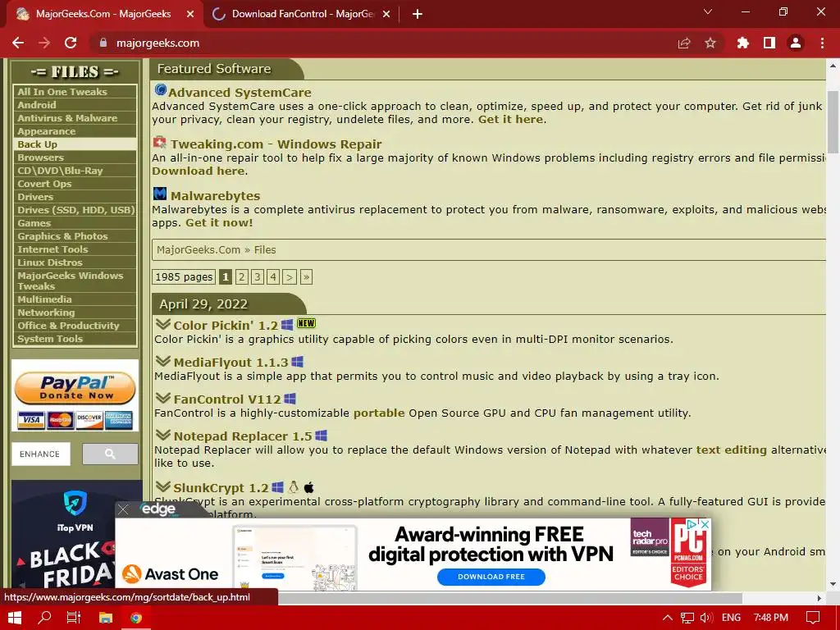Click the site padlock icon
This screenshot has height=630, width=840.
[103, 43]
